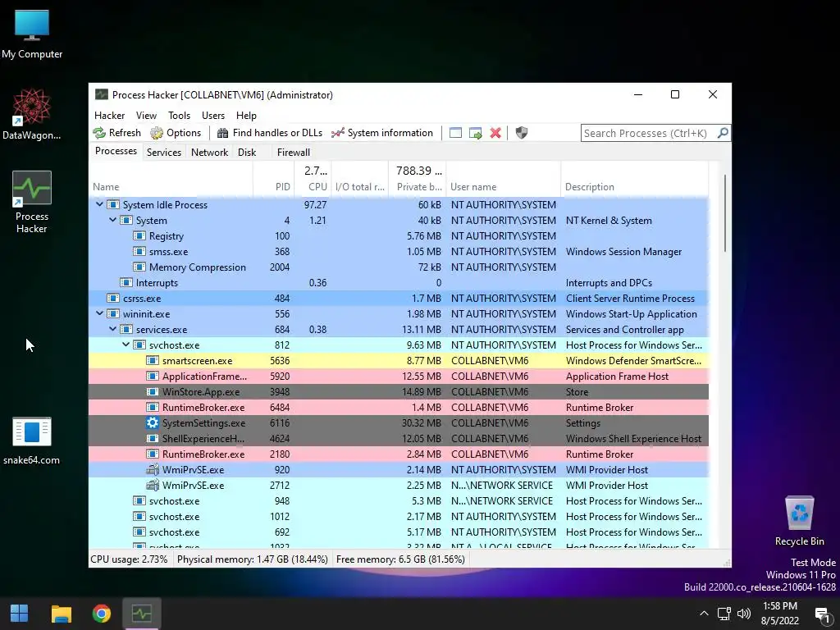This screenshot has width=840, height=630.
Task: Collapse the services.exe tree node
Action: coord(112,329)
